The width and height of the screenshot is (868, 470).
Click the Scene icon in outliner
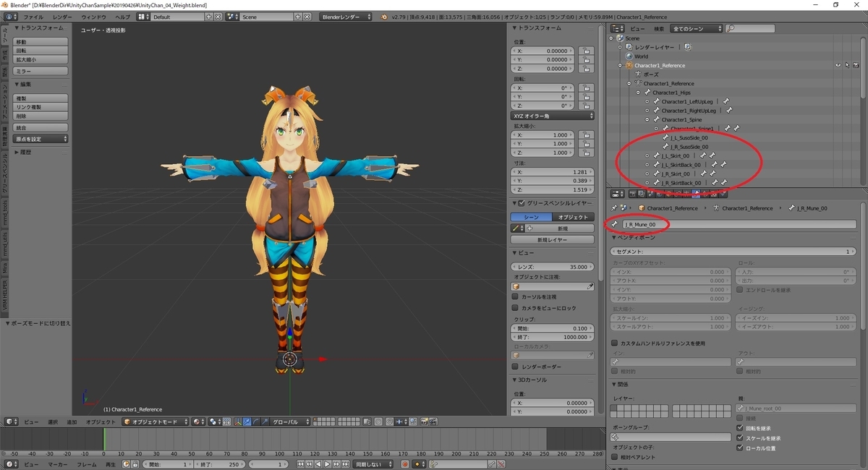pyautogui.click(x=620, y=38)
